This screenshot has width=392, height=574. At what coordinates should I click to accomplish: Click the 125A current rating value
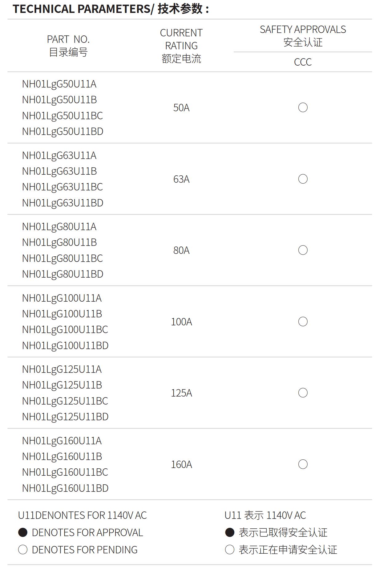181,393
